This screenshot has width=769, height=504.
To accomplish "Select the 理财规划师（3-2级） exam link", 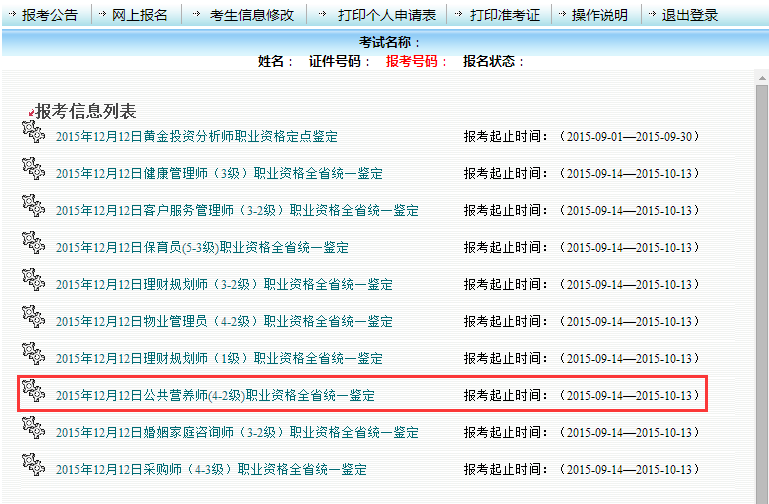I will coord(224,285).
